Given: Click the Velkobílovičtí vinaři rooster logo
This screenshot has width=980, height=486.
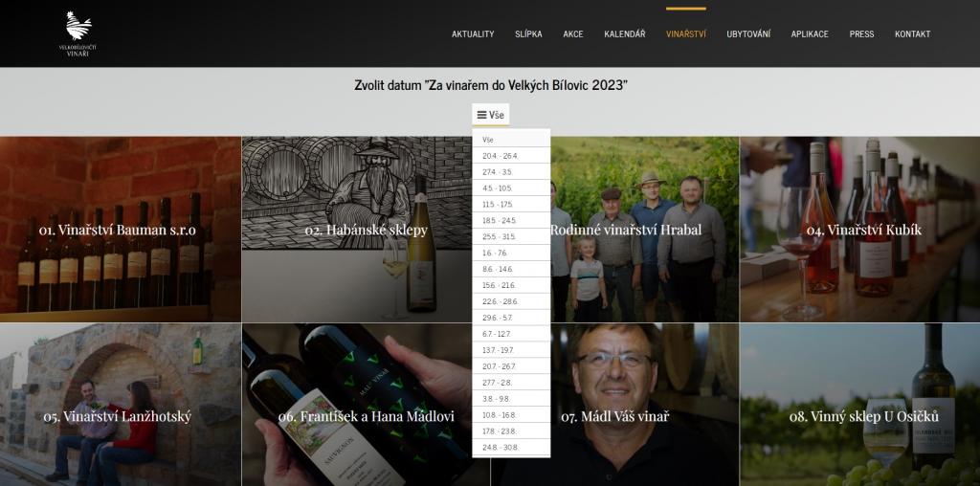Looking at the screenshot, I should point(78,33).
